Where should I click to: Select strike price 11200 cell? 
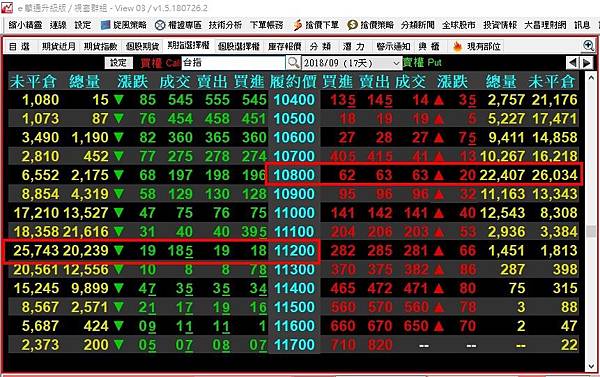(x=294, y=251)
